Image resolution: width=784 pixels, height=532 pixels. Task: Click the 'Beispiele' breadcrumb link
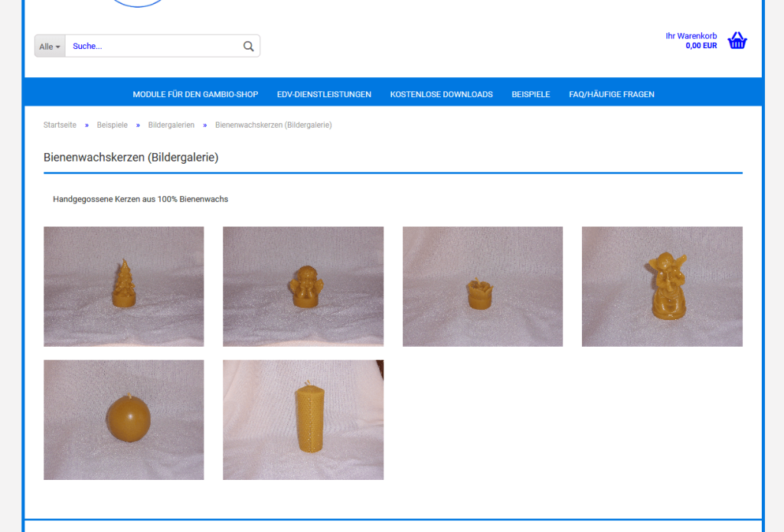pyautogui.click(x=112, y=125)
